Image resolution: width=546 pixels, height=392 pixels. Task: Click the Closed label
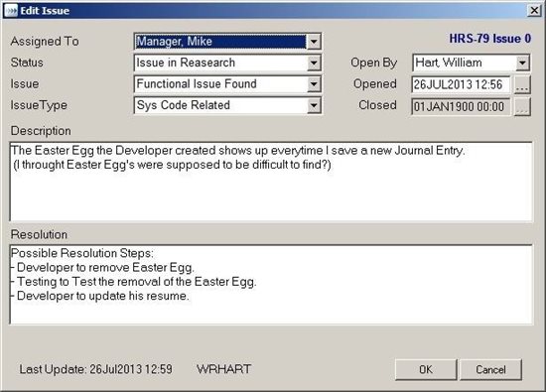(x=378, y=105)
